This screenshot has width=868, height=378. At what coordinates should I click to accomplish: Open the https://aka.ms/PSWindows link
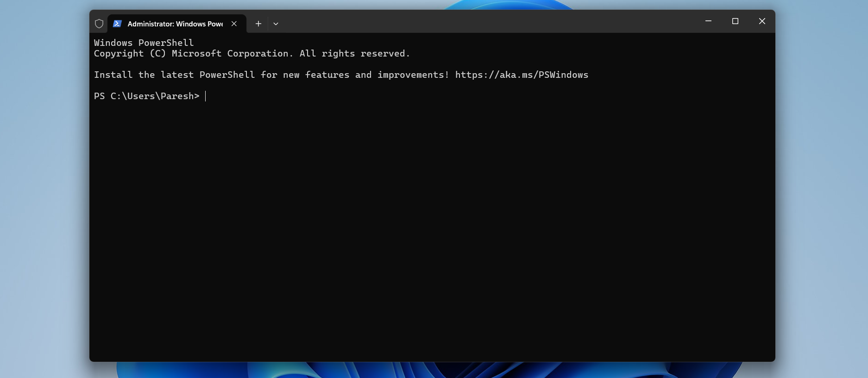pyautogui.click(x=522, y=75)
